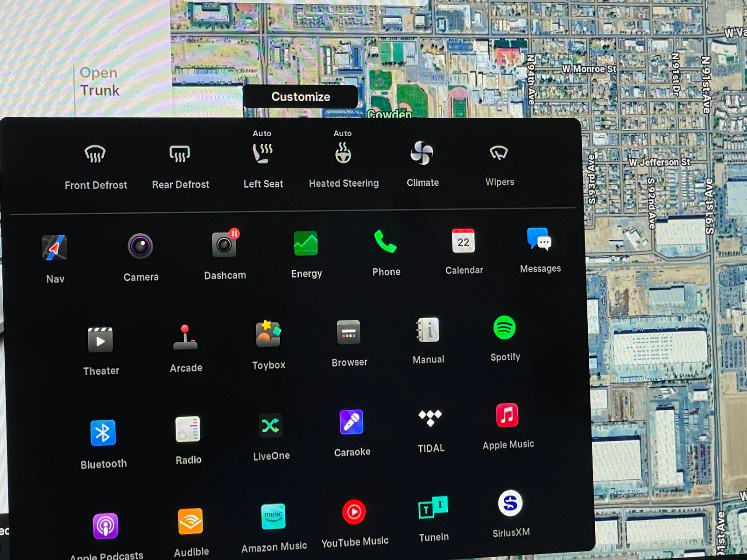Click the S 92nd Ave map label
Screen dimensions: 747x560
(651, 203)
